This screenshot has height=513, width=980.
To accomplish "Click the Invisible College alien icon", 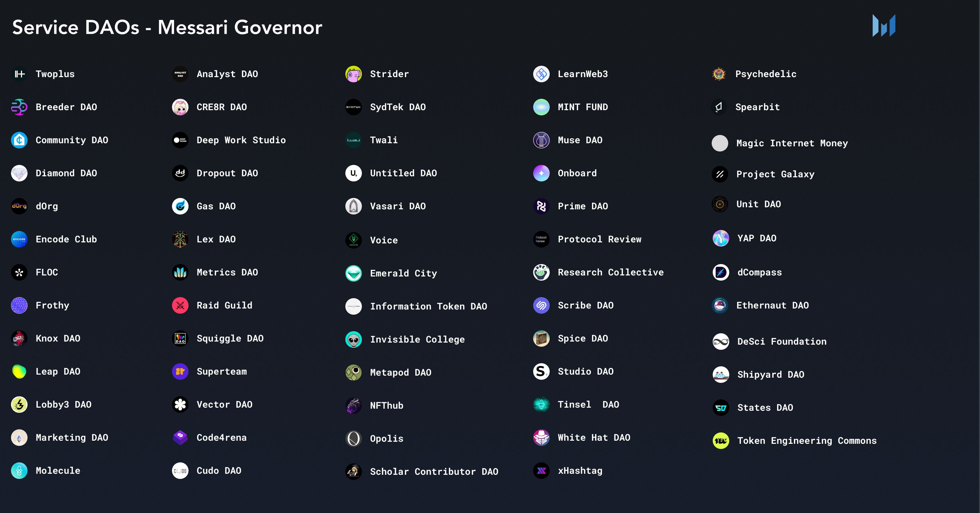I will (x=353, y=339).
